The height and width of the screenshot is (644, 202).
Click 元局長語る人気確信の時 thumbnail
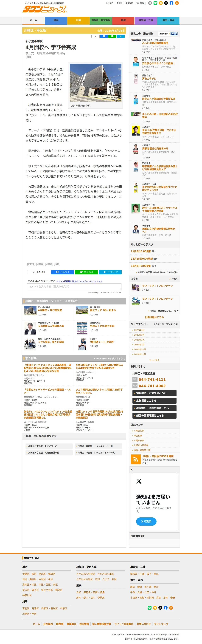click(30, 328)
